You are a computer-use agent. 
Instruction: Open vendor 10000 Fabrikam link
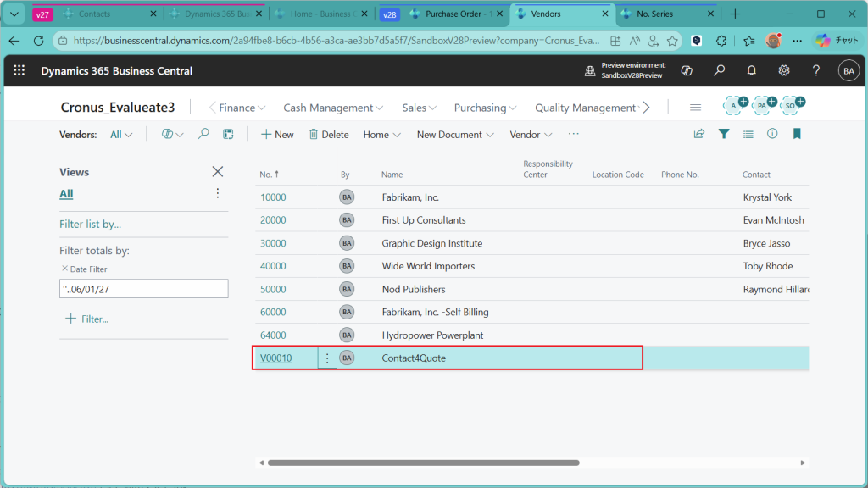273,197
